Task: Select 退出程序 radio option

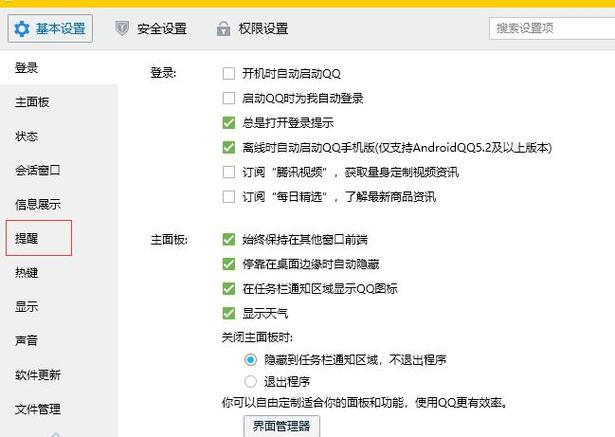Action: point(251,381)
